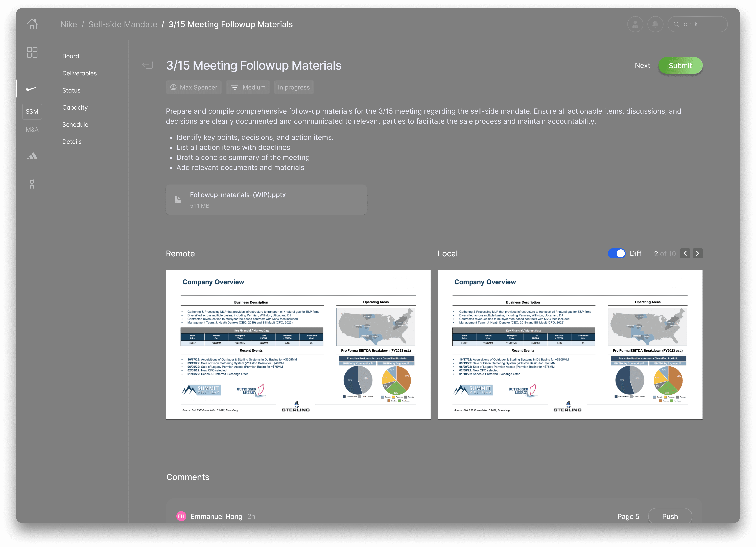The image size is (756, 547).
Task: Go to previous slide with left chevron
Action: click(x=685, y=254)
